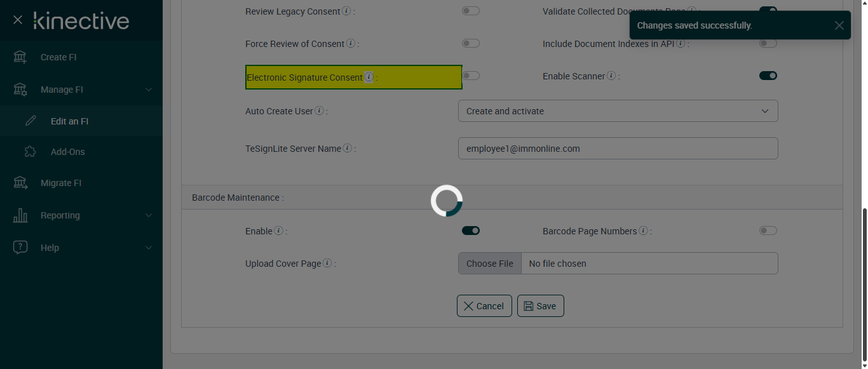Screen dimensions: 868x369
Task: Click the Electronic Signature Consent label
Action: click(x=304, y=77)
